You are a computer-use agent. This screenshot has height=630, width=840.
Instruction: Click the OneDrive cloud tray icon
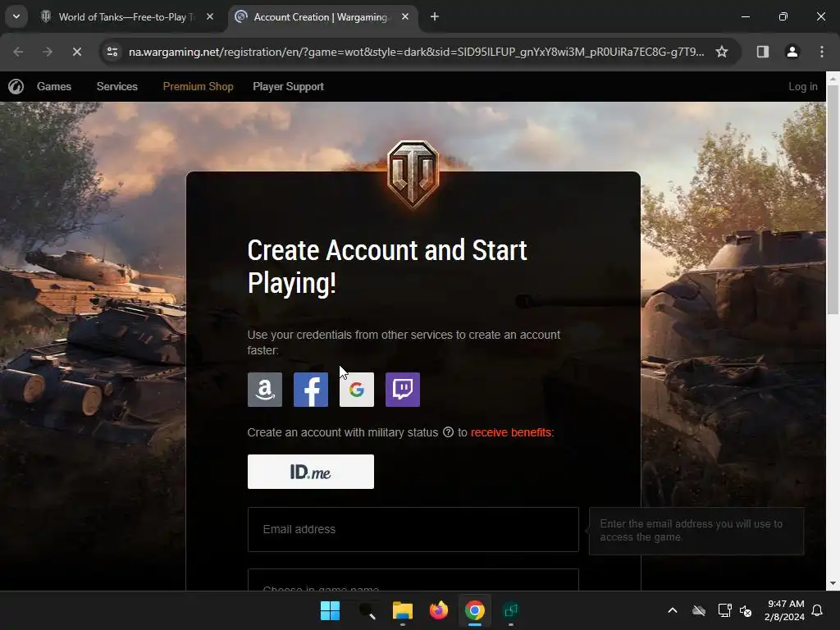pos(699,610)
